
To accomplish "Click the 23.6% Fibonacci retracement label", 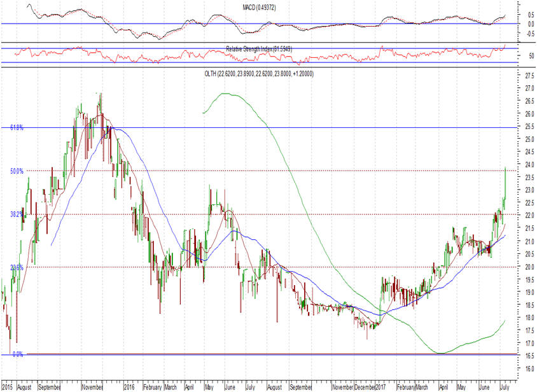I will (17, 268).
